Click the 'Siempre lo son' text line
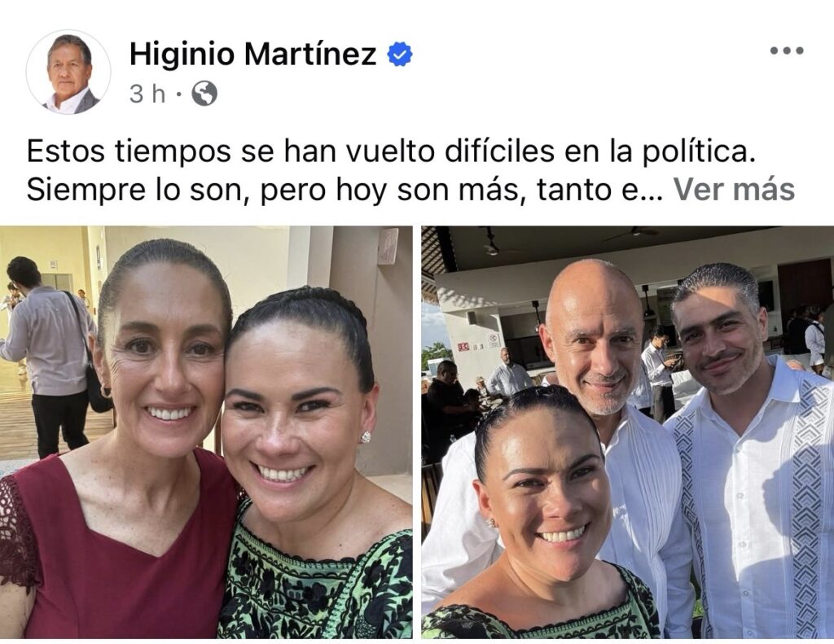This screenshot has width=834, height=644. coord(345,190)
